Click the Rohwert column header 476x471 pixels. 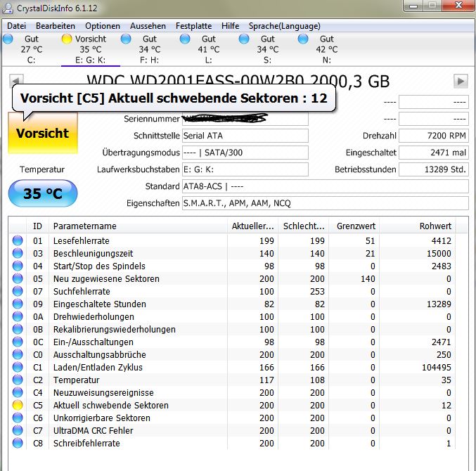point(418,226)
